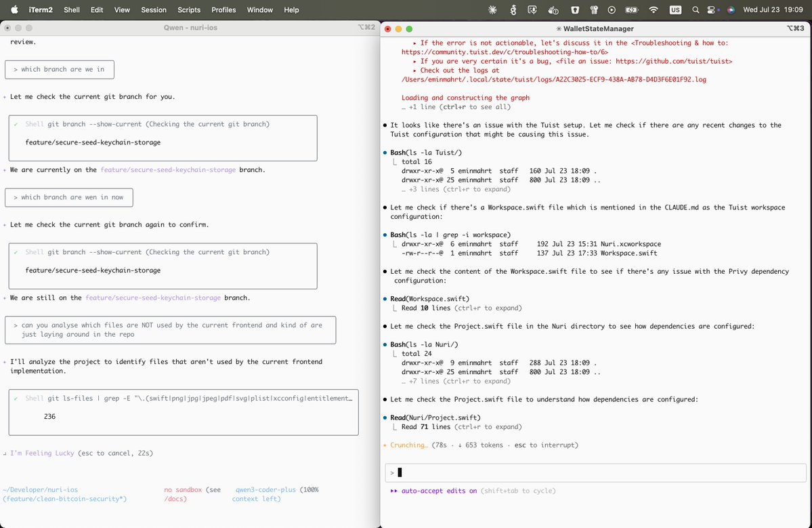Viewport: 812px width, 528px height.
Task: Click the 'Bash(ls -la | grep -i workspace)' line
Action: [x=450, y=235]
